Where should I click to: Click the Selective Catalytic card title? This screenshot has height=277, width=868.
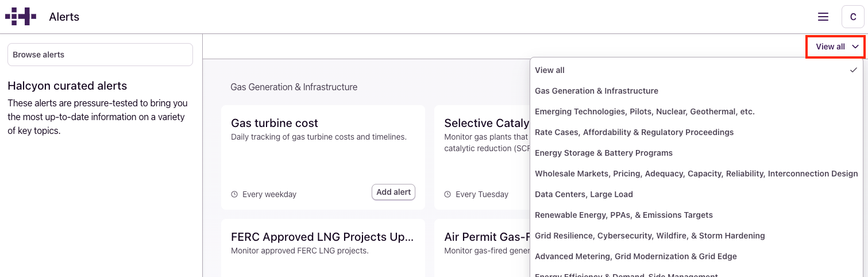487,123
